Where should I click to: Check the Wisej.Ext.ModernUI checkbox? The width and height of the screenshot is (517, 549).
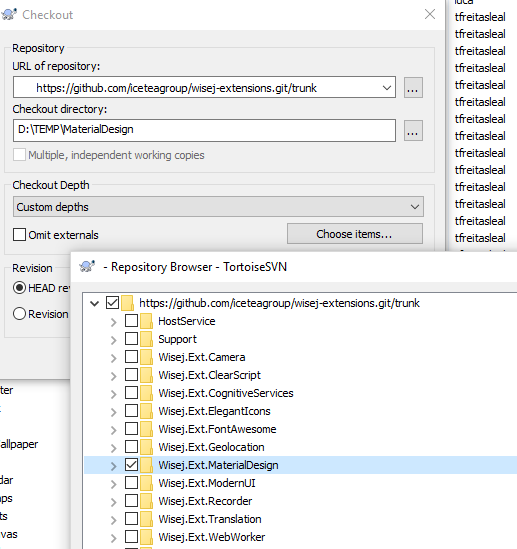point(131,483)
